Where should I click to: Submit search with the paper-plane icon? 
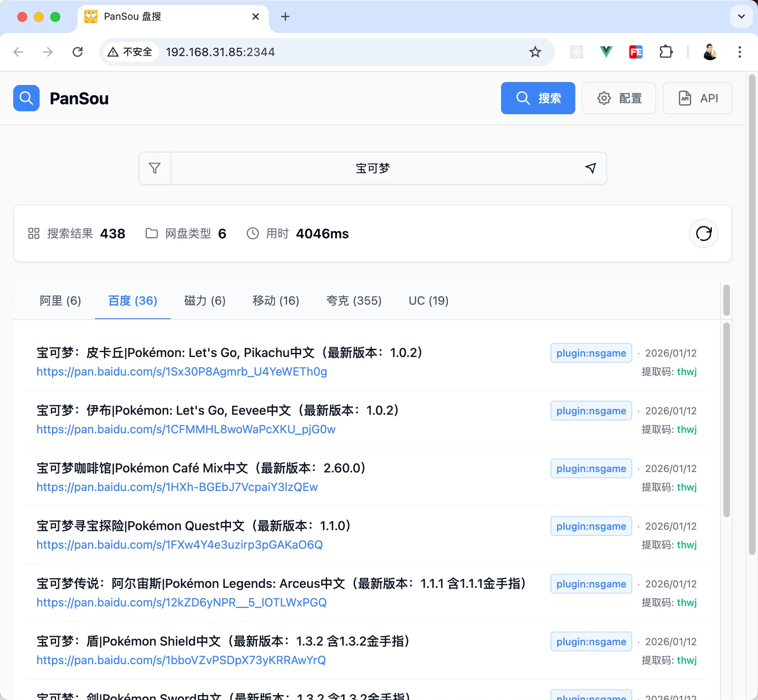click(591, 168)
